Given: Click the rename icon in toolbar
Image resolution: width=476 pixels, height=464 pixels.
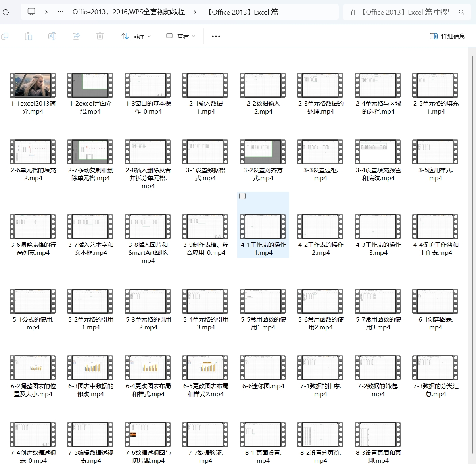Looking at the screenshot, I should (x=52, y=36).
